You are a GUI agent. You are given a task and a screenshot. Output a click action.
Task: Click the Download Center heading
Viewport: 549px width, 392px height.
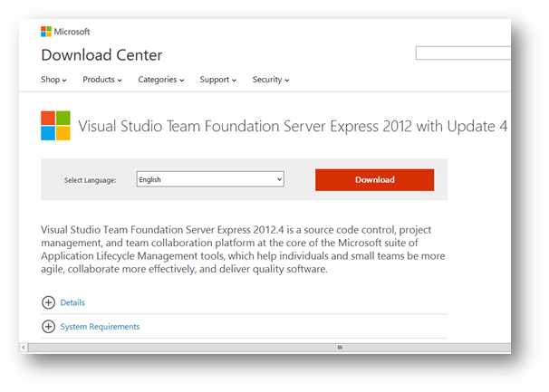(101, 55)
